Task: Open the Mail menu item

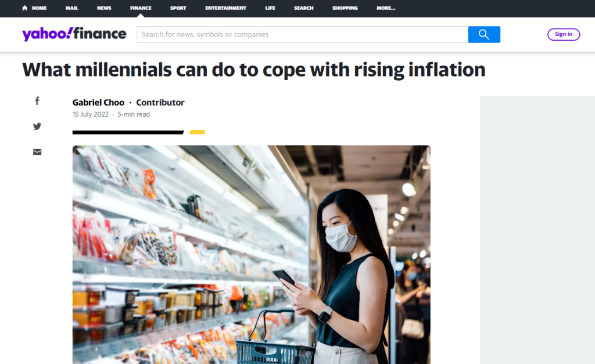Action: (x=71, y=8)
